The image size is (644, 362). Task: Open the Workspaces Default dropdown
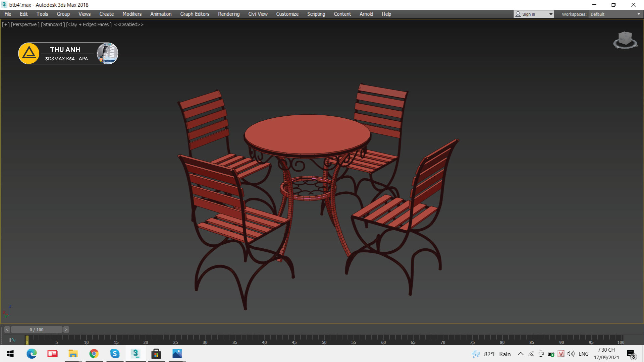click(x=615, y=14)
